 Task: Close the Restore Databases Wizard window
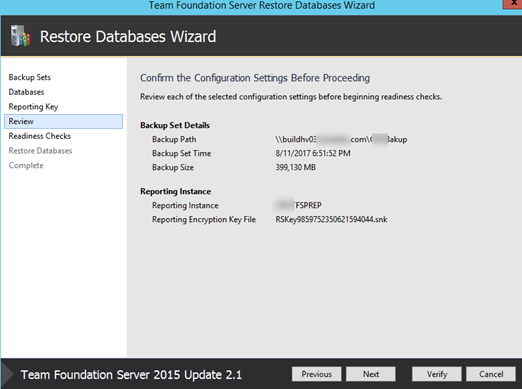pyautogui.click(x=513, y=3)
